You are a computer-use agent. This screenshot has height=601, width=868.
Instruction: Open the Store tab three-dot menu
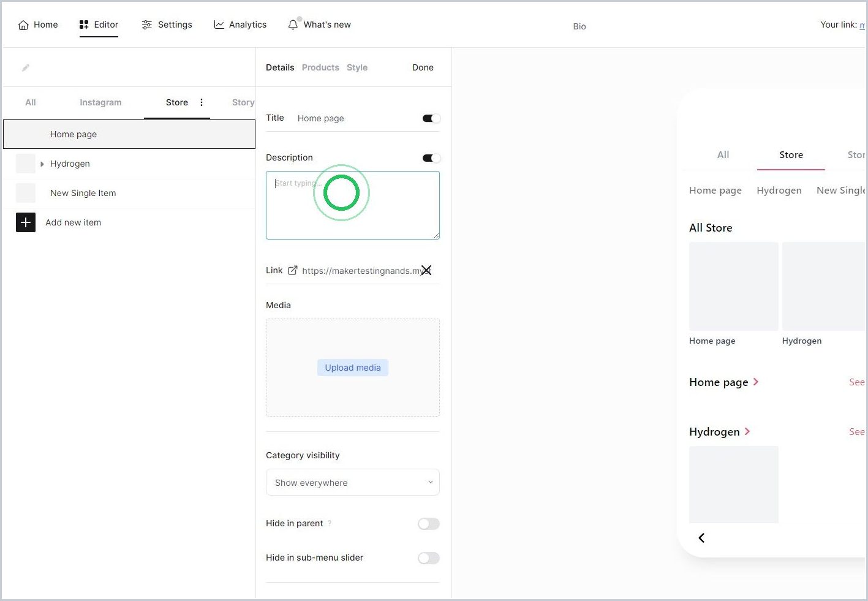pyautogui.click(x=202, y=102)
